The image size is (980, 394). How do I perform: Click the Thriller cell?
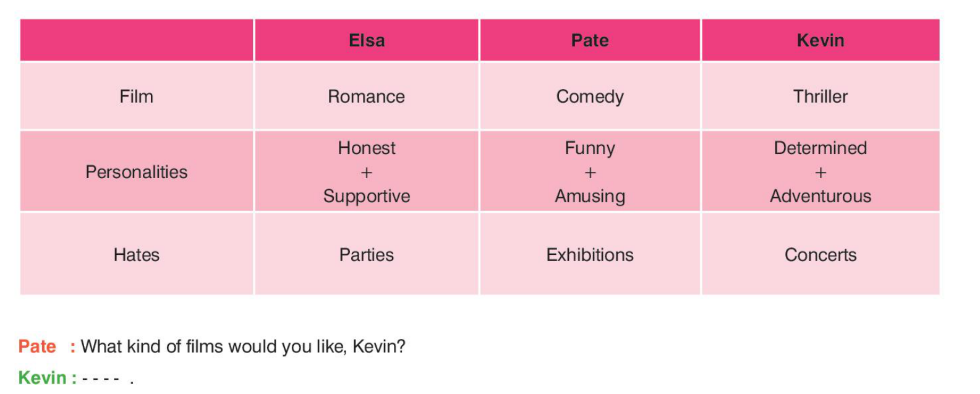pos(820,96)
